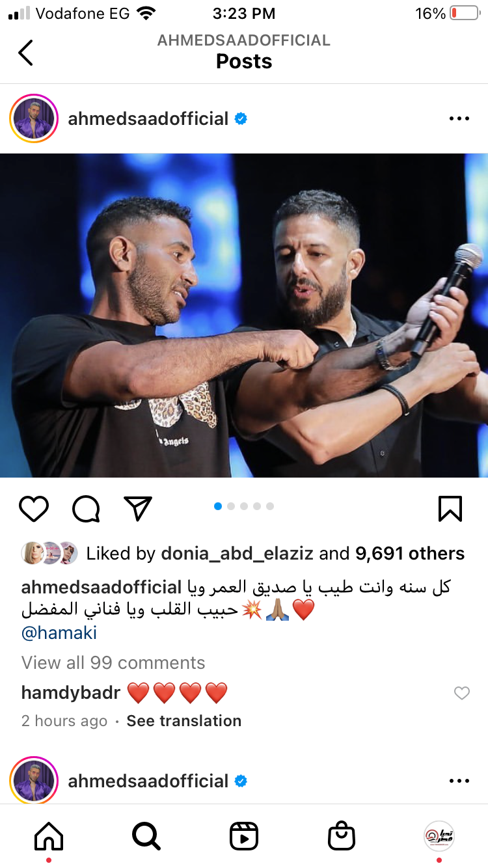Go to the Home tab
Viewport: 488px width, 868px height.
tap(49, 836)
